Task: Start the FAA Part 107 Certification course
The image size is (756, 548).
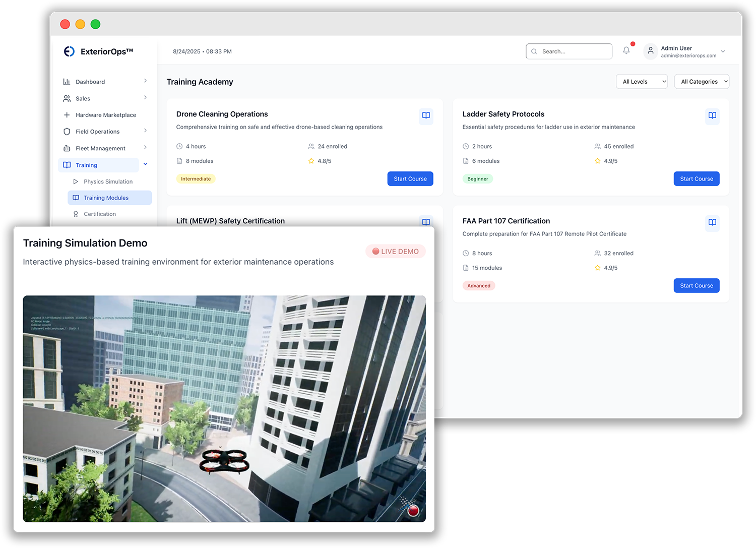Action: (x=696, y=286)
